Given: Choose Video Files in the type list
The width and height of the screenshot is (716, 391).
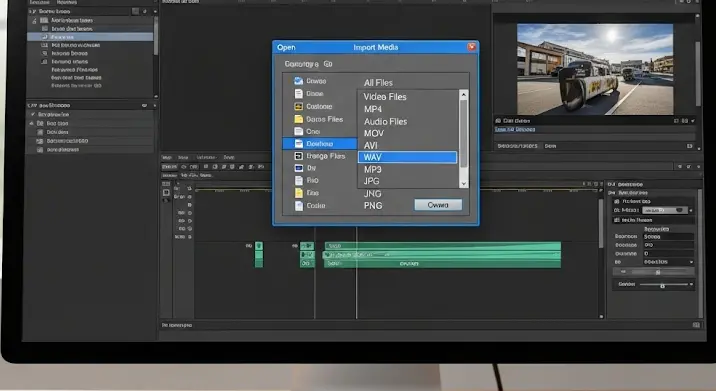Looking at the screenshot, I should (384, 97).
